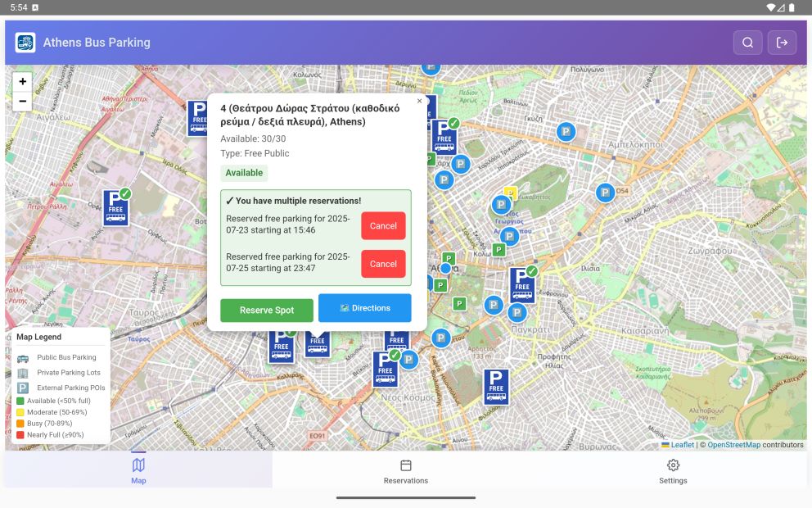Select FREE bus marker above Καλλιρόης street

coord(282,347)
